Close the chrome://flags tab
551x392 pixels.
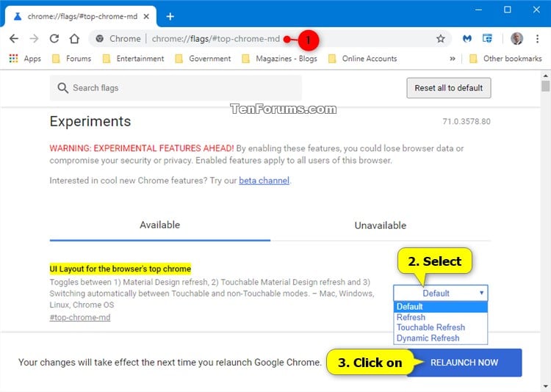coord(146,16)
